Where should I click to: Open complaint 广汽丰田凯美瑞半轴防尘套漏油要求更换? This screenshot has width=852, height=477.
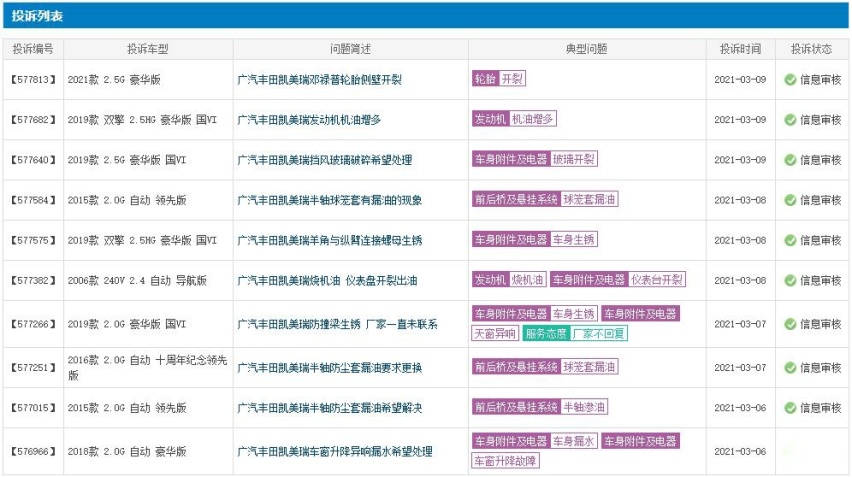pos(330,368)
